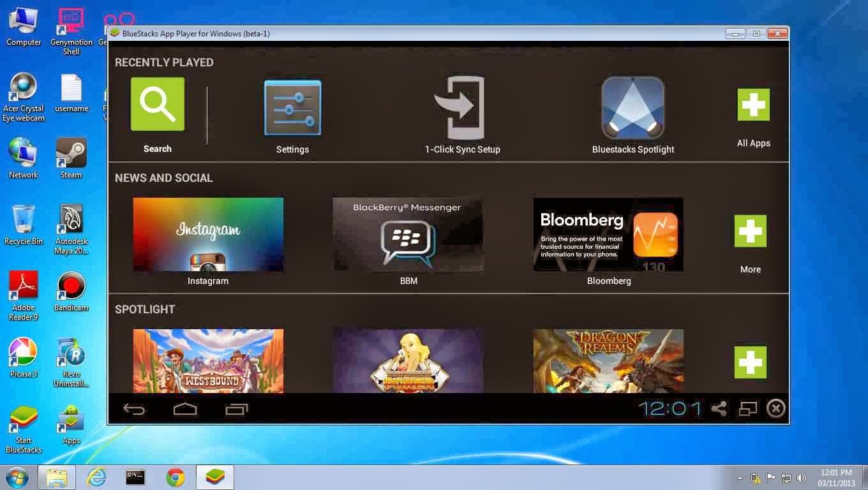Select the Apps desktop shortcut
This screenshot has height=490, width=868.
point(71,424)
